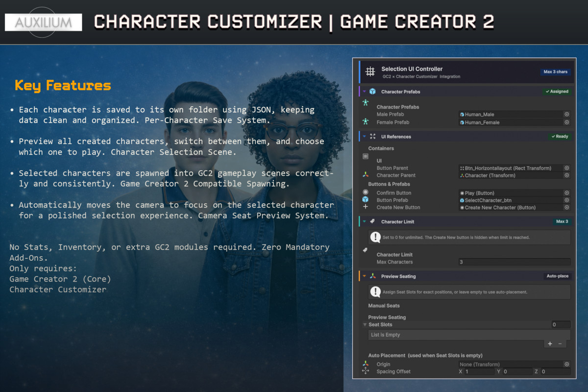Click the tag icon beside Character Limit header
This screenshot has width=588, height=392.
point(373,221)
